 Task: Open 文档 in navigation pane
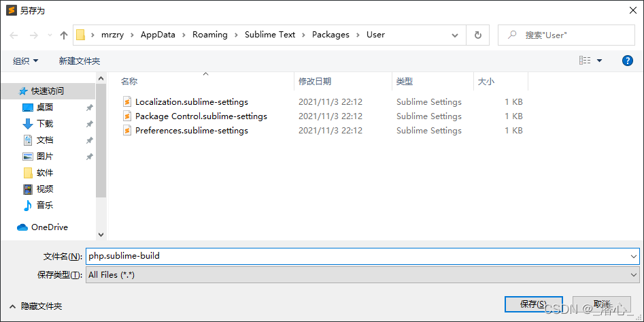(x=45, y=140)
